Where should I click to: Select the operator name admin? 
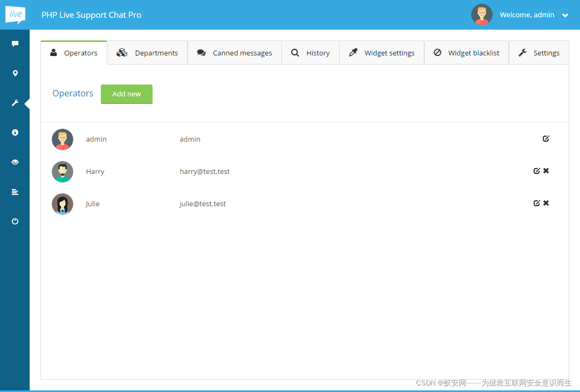[96, 139]
